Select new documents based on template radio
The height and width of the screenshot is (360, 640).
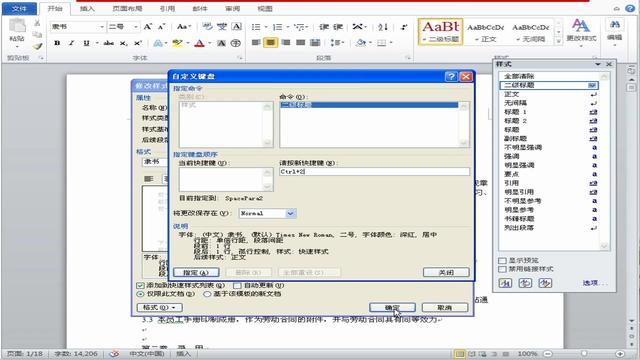207,294
